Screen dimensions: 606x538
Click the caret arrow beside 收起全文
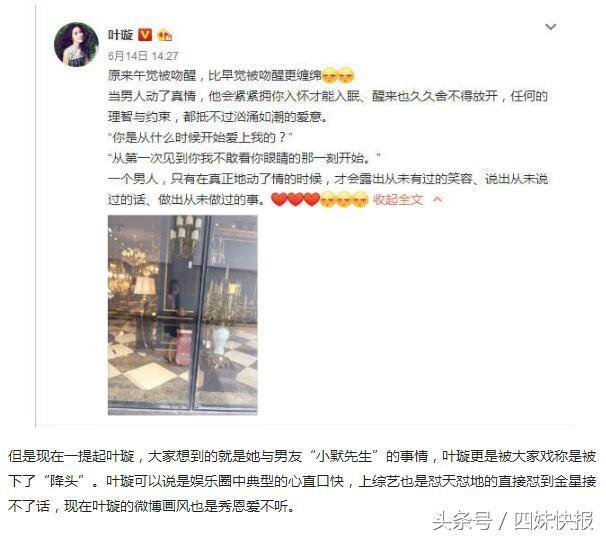437,199
